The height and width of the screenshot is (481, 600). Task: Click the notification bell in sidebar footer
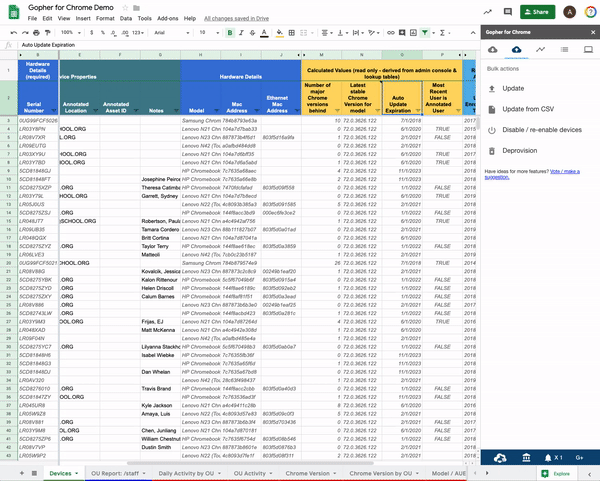[x=548, y=458]
